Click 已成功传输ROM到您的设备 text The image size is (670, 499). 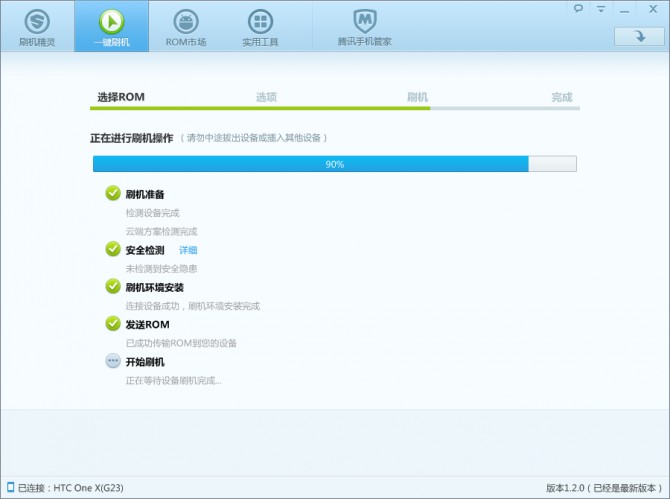[181, 343]
